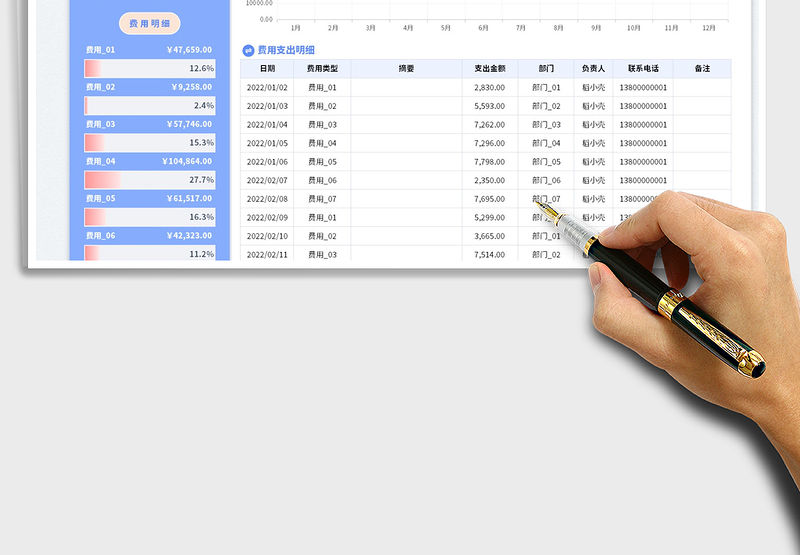Click the 摘要 column header
800x555 pixels.
[x=406, y=69]
